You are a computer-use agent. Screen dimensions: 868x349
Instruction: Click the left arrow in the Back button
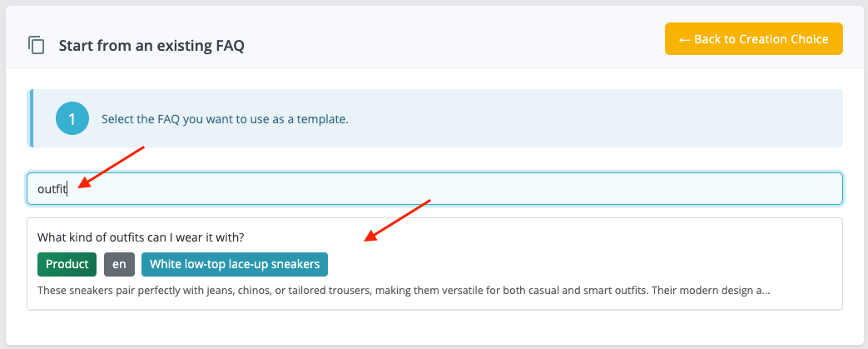tap(684, 39)
